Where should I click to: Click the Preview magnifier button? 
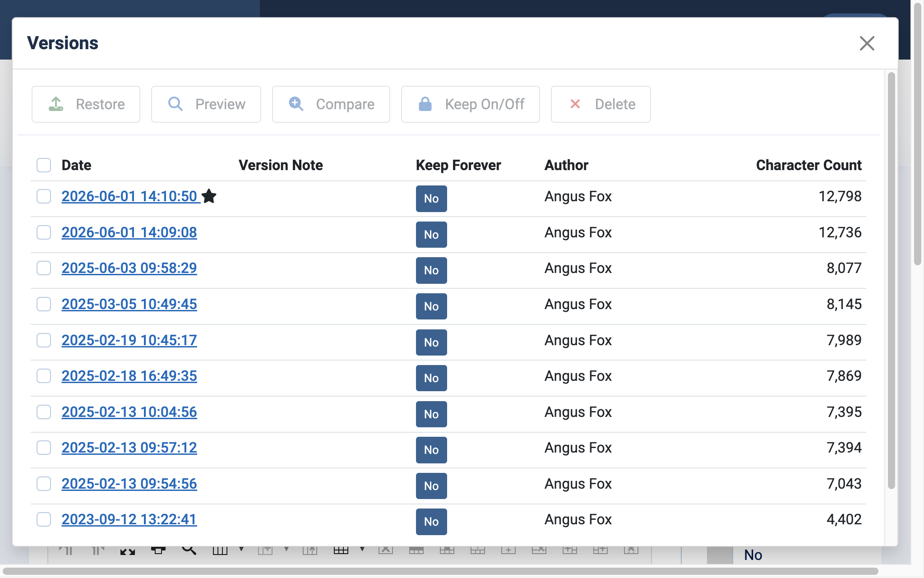click(206, 104)
